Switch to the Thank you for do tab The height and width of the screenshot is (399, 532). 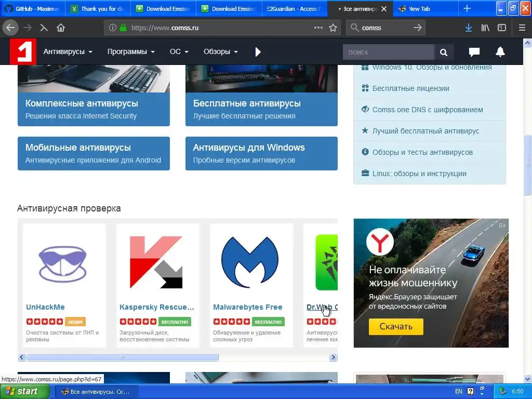coord(98,9)
